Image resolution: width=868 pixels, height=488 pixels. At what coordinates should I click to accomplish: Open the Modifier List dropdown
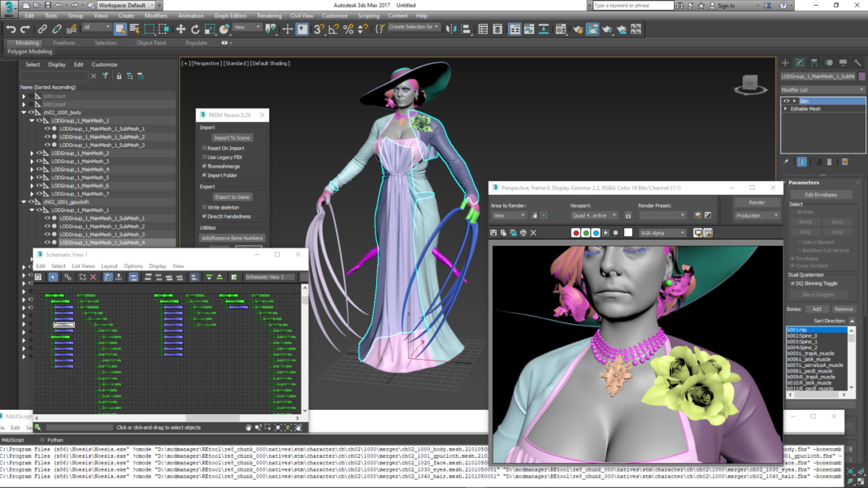click(x=822, y=89)
